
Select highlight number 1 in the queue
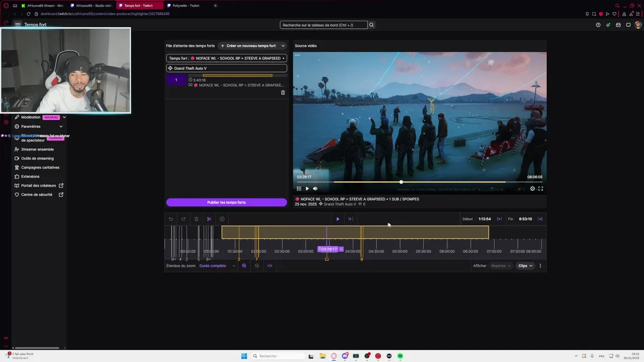[x=176, y=80]
